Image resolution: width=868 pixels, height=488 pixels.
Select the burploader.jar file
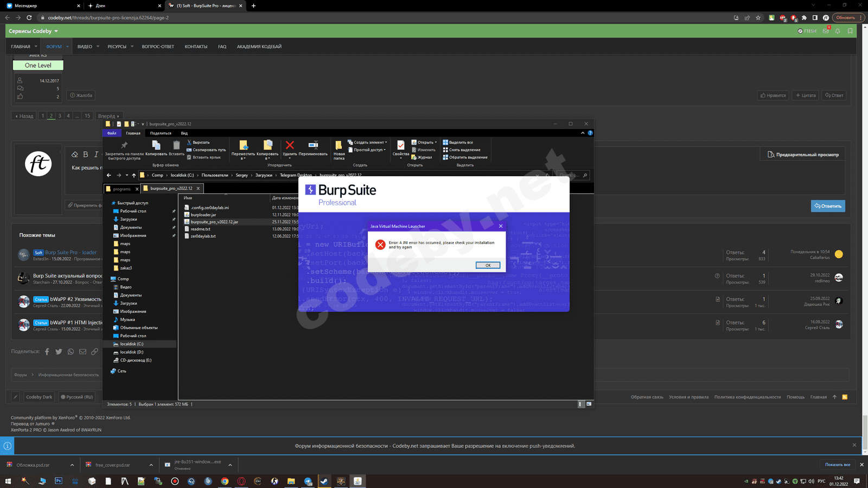point(203,215)
